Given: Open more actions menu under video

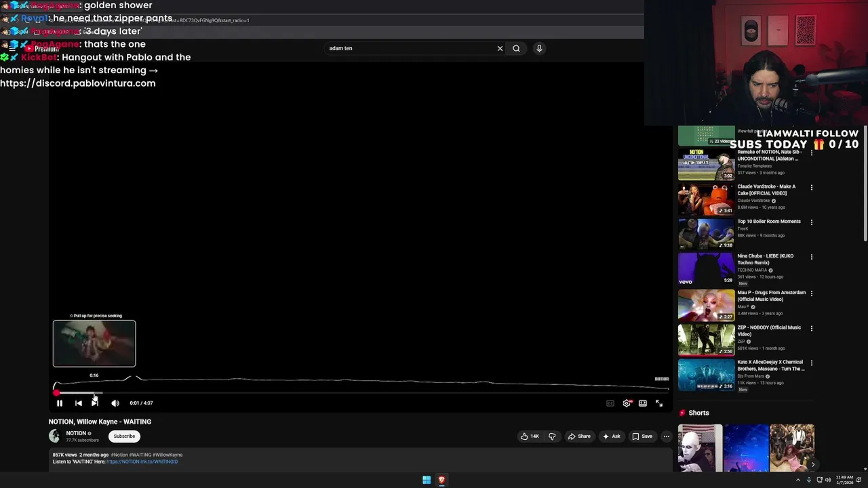Looking at the screenshot, I should 667,436.
